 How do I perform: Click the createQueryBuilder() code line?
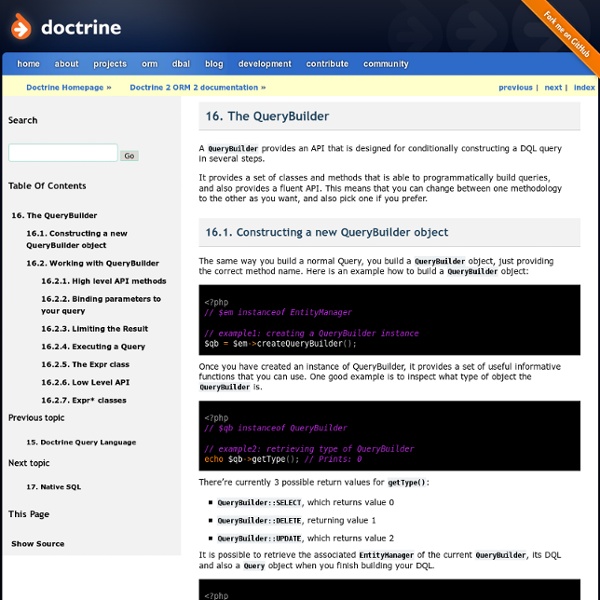[x=280, y=344]
